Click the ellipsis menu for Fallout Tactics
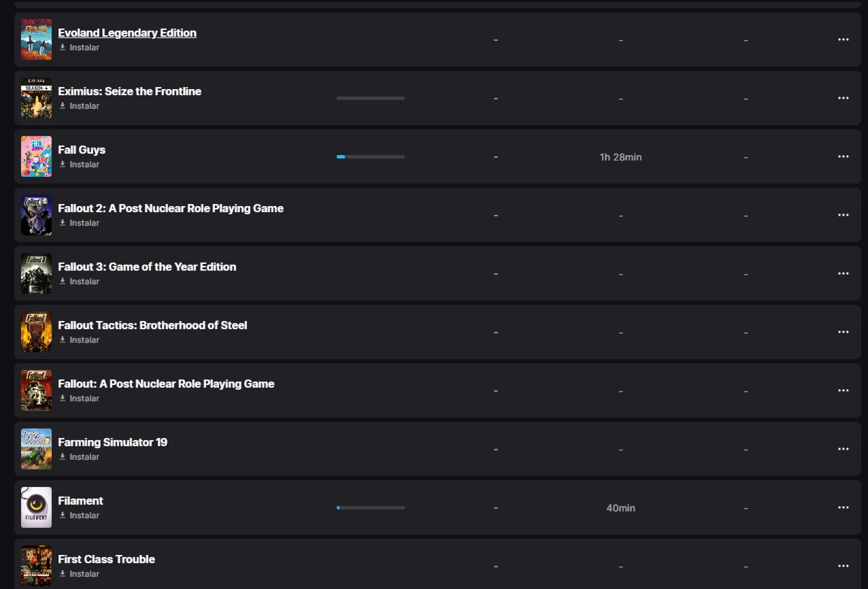The width and height of the screenshot is (868, 589). 844,332
